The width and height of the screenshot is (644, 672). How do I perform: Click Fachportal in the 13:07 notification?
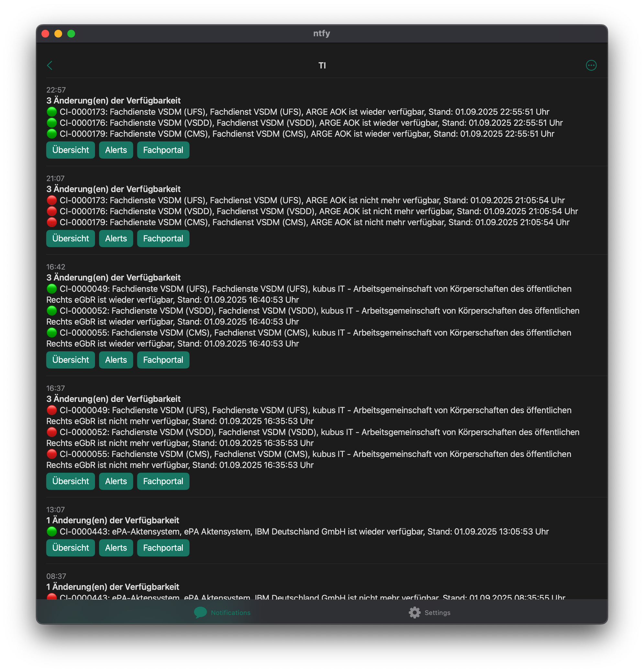tap(163, 548)
